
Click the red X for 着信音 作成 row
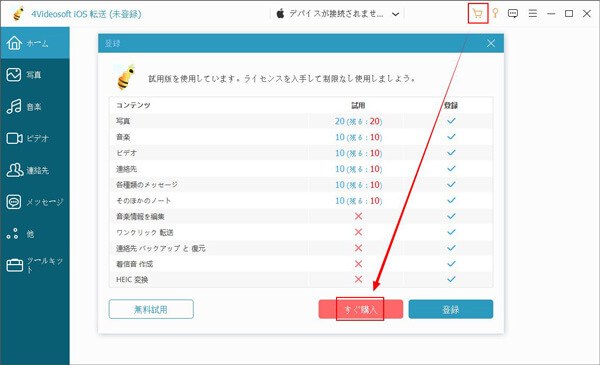358,264
